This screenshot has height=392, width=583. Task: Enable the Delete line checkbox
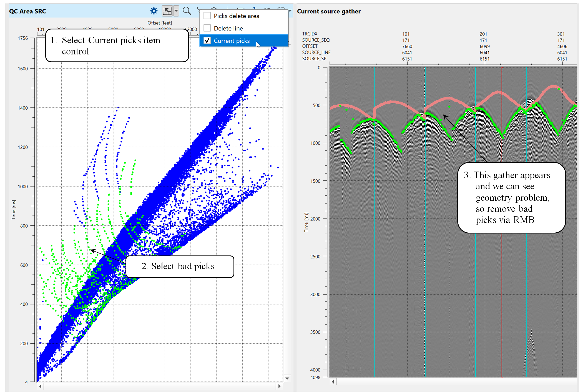(207, 28)
